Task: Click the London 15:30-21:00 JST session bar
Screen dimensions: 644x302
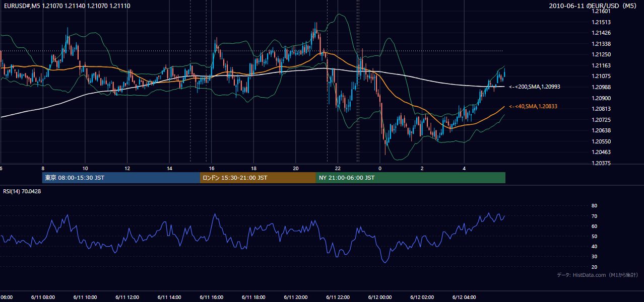Action: [x=258, y=178]
